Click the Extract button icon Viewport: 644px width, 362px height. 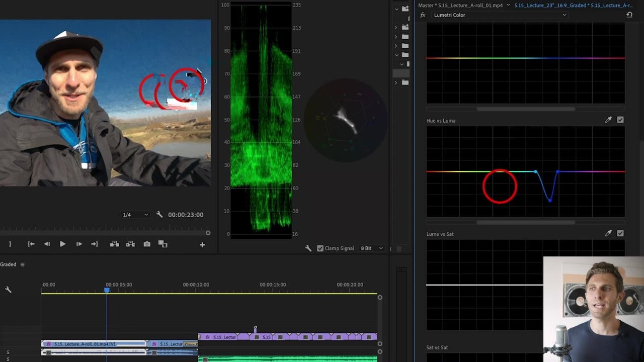coord(131,244)
